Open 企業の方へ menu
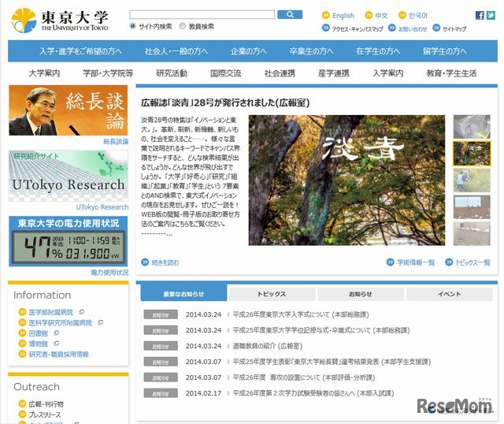 click(x=249, y=51)
